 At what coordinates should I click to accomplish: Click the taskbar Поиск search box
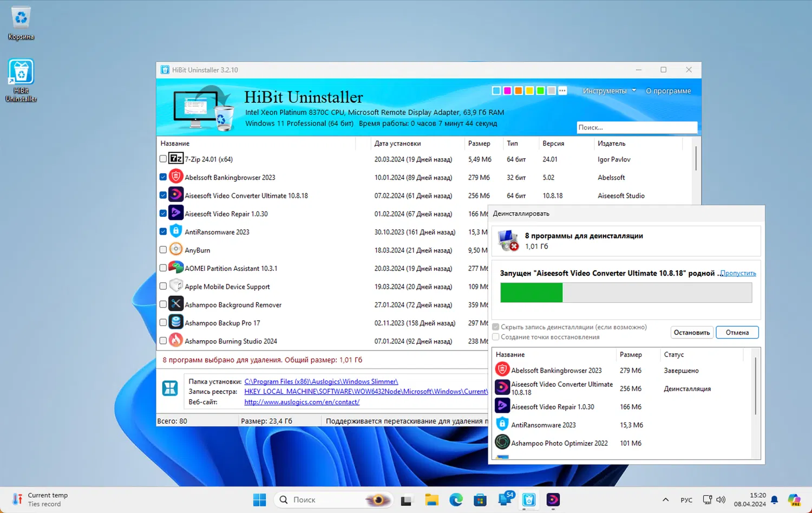(x=334, y=499)
